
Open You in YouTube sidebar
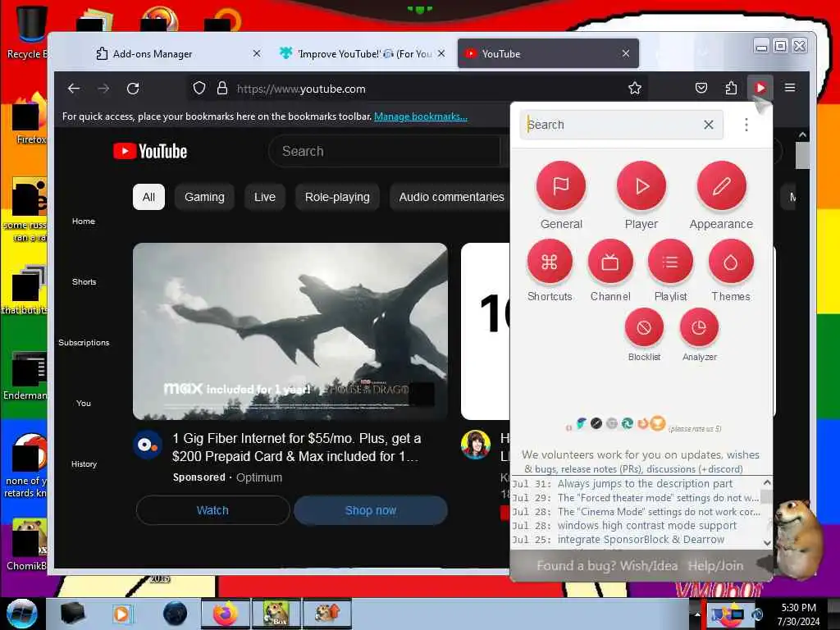(x=84, y=403)
